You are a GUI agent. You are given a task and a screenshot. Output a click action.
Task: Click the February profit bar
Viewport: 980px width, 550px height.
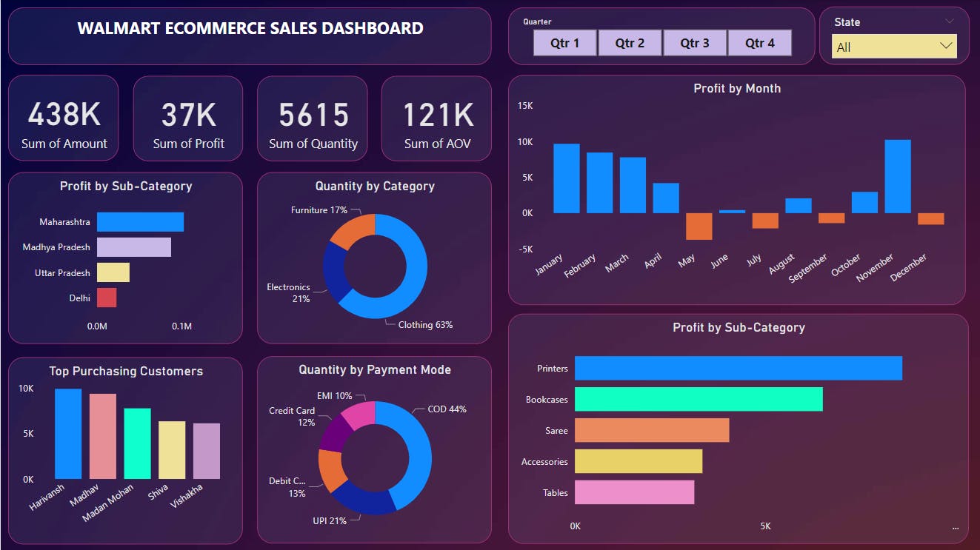(600, 183)
